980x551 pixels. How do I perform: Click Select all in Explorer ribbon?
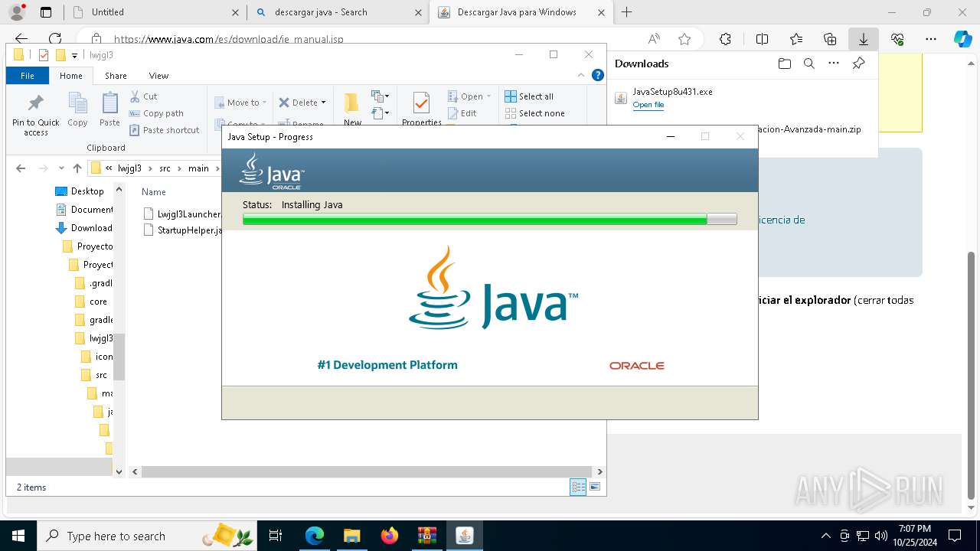[529, 96]
